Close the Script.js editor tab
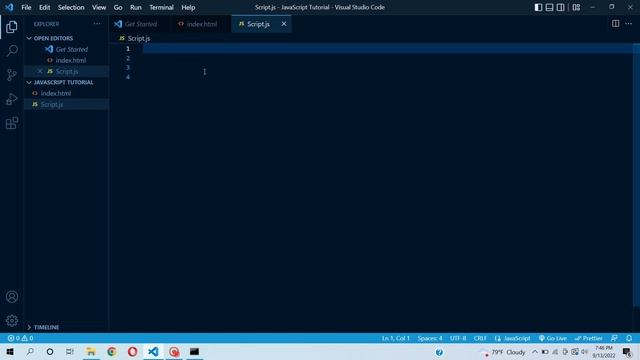 tap(284, 24)
